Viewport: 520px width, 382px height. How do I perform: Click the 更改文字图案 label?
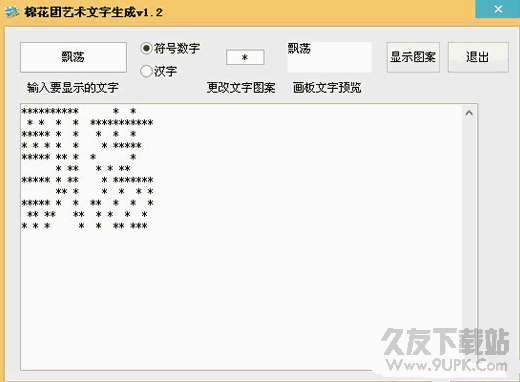tap(241, 88)
